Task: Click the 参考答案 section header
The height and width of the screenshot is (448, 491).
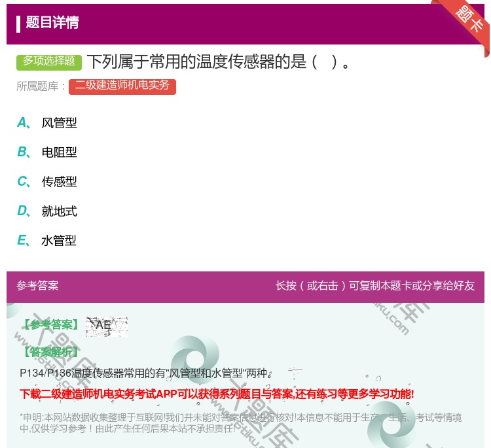Action: pyautogui.click(x=37, y=286)
